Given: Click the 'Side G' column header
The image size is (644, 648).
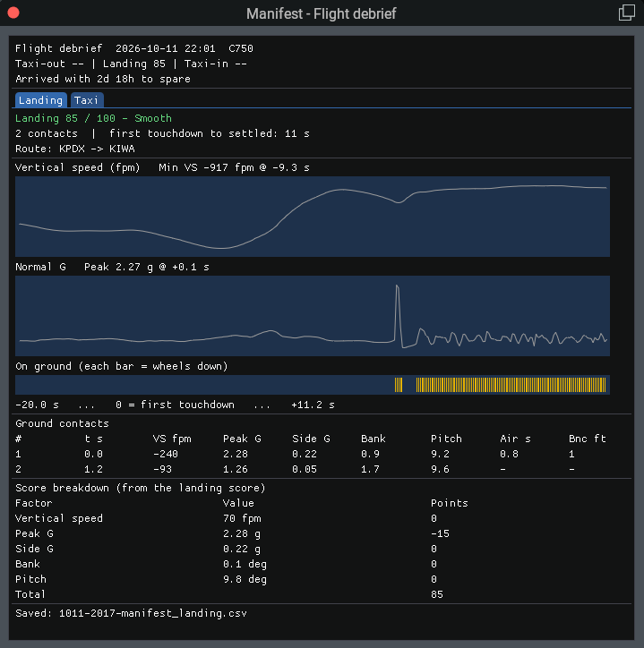Looking at the screenshot, I should [311, 439].
